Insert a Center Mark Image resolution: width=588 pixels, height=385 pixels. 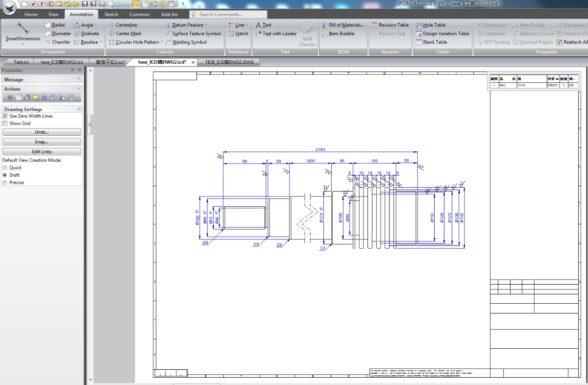(x=125, y=34)
